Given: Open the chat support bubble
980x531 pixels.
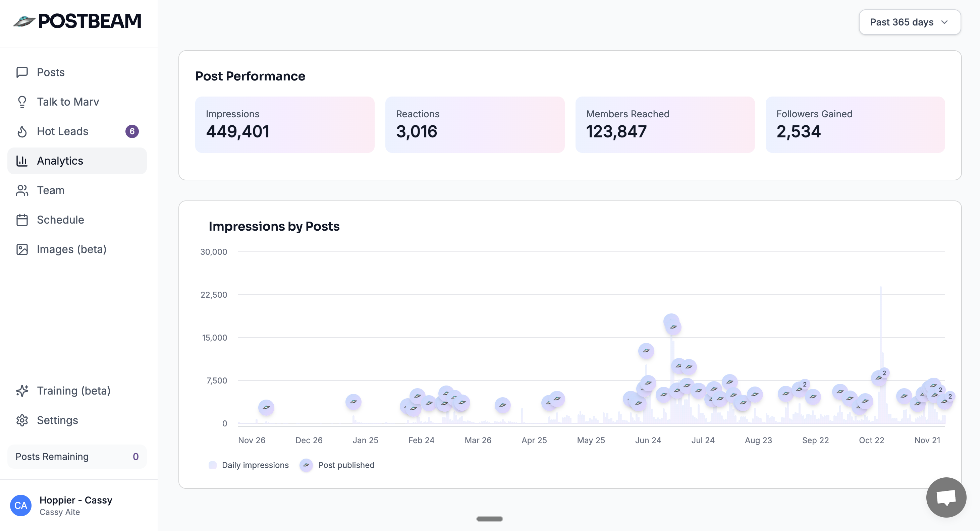Looking at the screenshot, I should (x=946, y=497).
